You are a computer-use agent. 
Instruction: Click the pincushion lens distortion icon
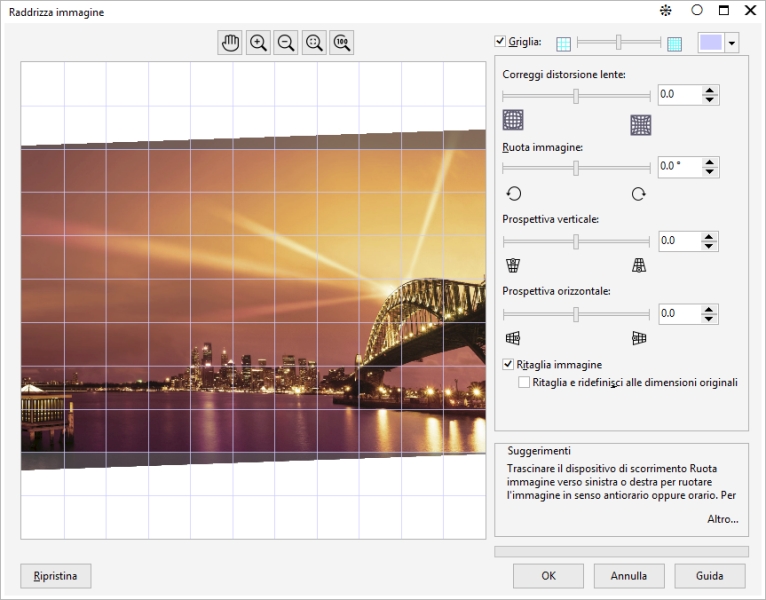coord(641,124)
